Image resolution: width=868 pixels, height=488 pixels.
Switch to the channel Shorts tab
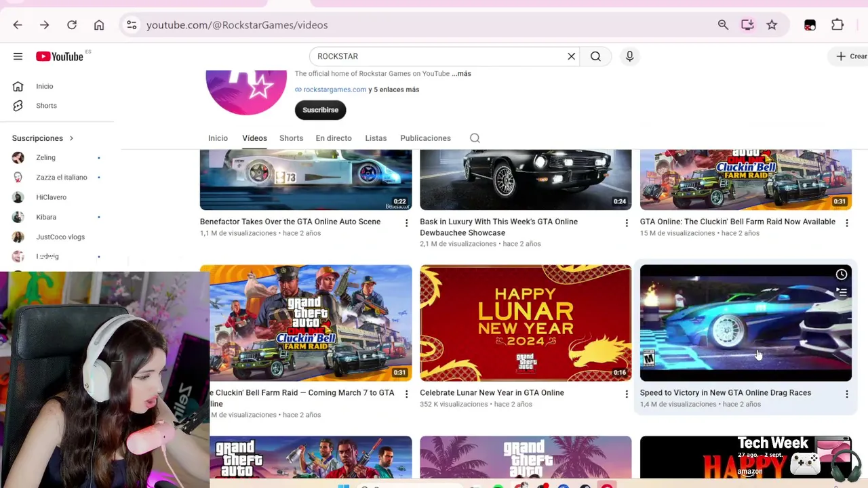click(x=291, y=138)
